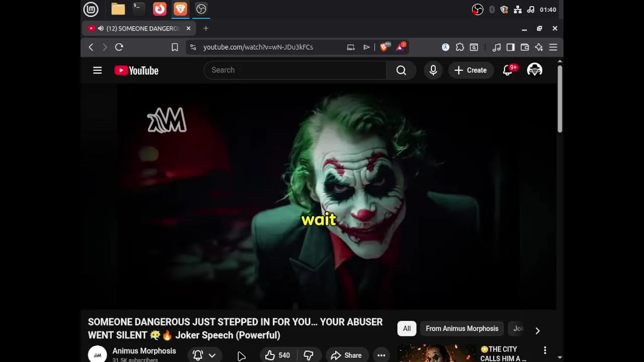Viewport: 644px width, 362px height.
Task: Mute the tab via speaker icon
Action: (101, 29)
